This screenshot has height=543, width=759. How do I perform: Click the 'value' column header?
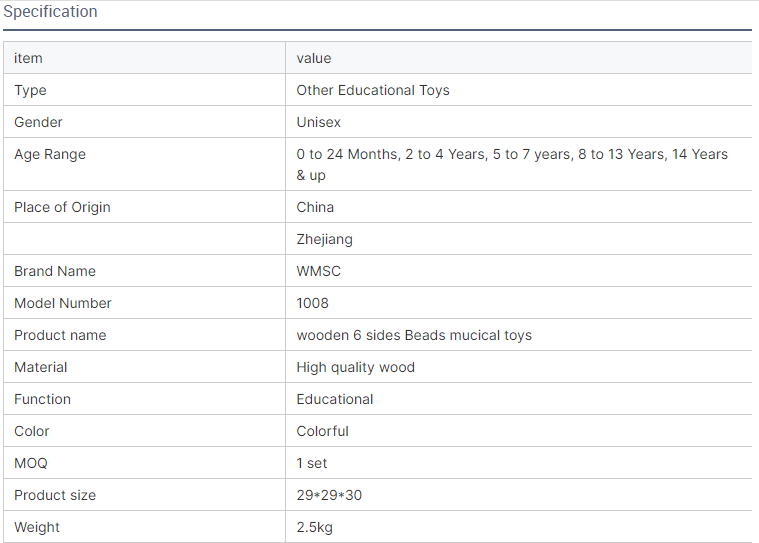(314, 58)
